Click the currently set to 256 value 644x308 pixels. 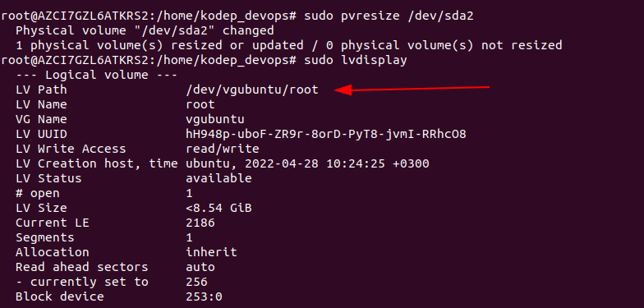pyautogui.click(x=196, y=283)
